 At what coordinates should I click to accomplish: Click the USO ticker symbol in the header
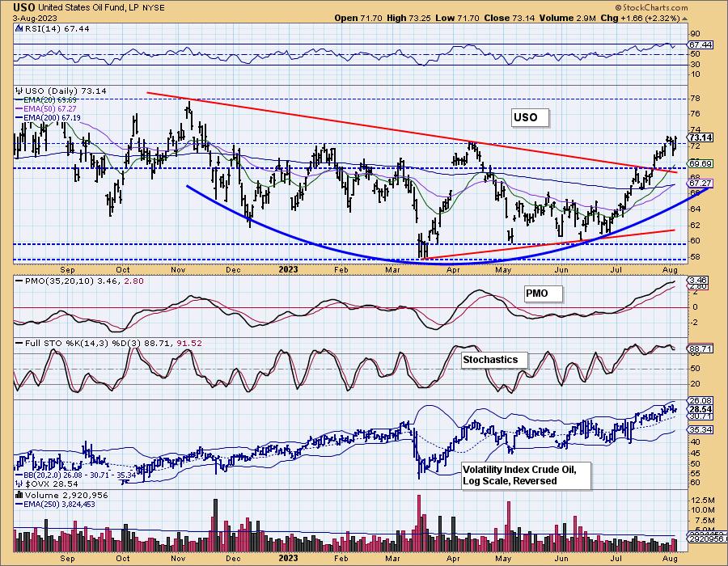point(24,7)
